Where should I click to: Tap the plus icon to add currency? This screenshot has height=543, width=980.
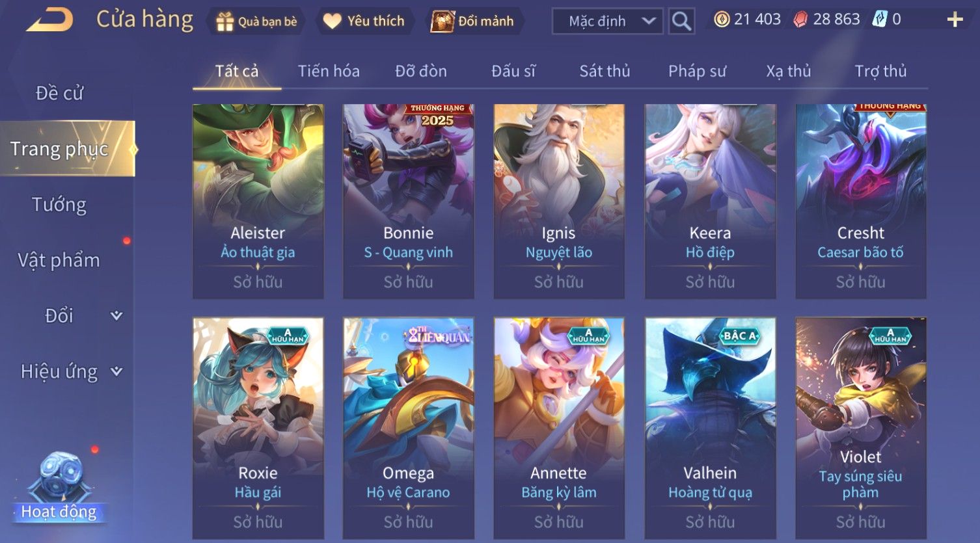pos(955,20)
